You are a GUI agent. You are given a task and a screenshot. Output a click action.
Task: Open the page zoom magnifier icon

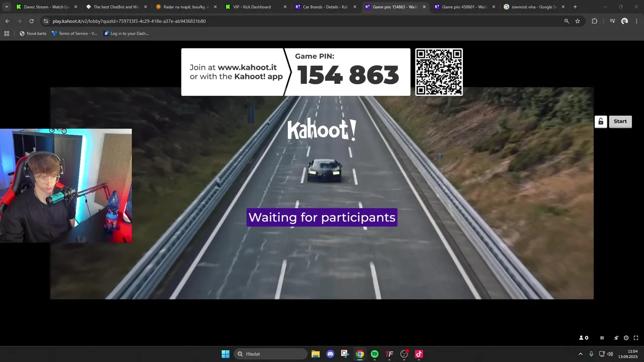click(x=567, y=21)
